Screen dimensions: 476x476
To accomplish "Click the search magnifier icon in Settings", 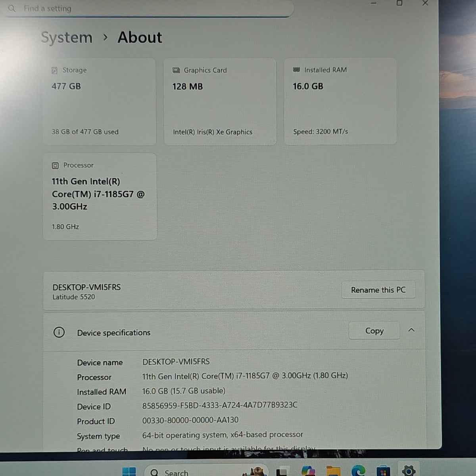I will tap(12, 8).
